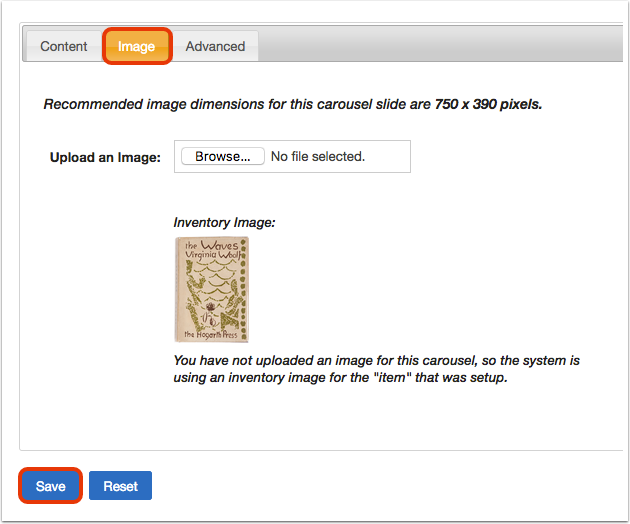Click empty space inside the upload field box
Viewport: 630px width, 524px height.
click(x=388, y=156)
